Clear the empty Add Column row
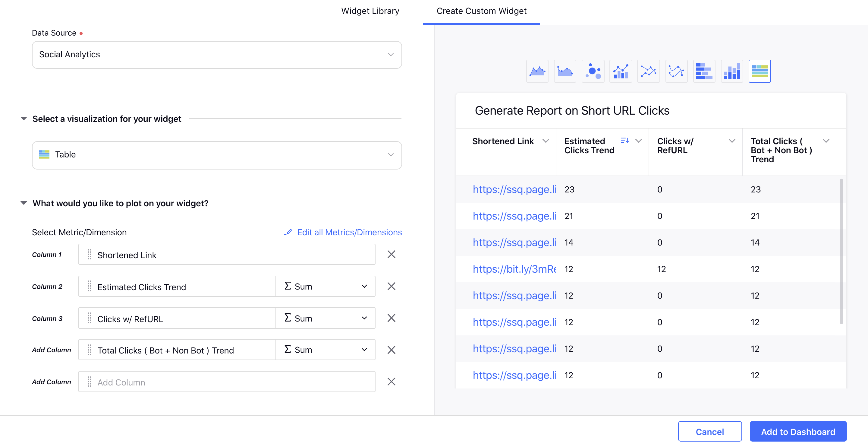 coord(391,382)
